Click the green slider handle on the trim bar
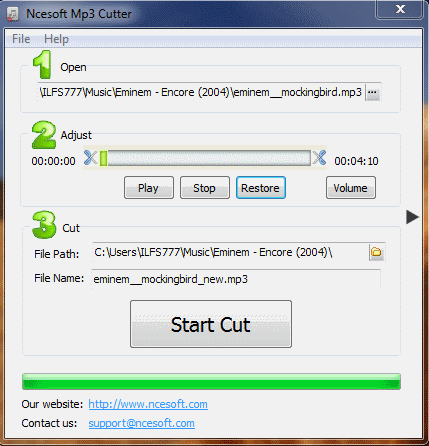The image size is (429, 446). click(x=103, y=158)
